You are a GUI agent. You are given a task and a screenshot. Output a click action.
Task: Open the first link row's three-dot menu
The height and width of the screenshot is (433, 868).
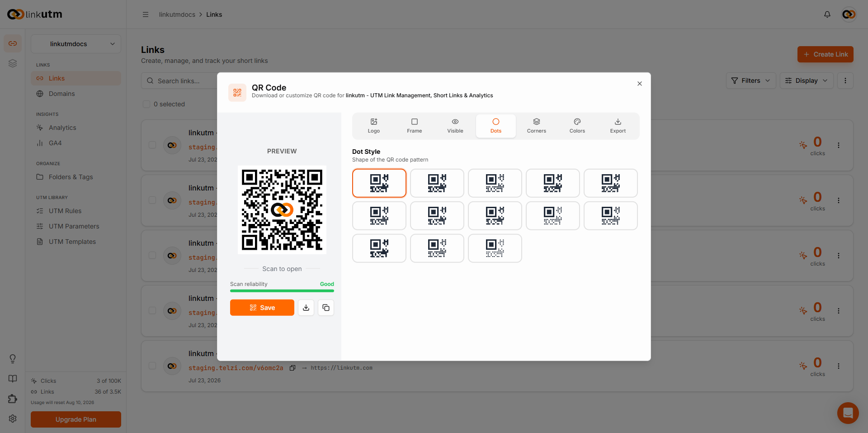pos(838,145)
